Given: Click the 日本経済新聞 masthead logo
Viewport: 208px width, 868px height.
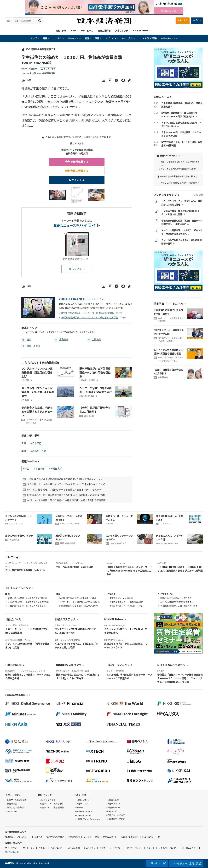Looking at the screenshot, I should [x=104, y=21].
